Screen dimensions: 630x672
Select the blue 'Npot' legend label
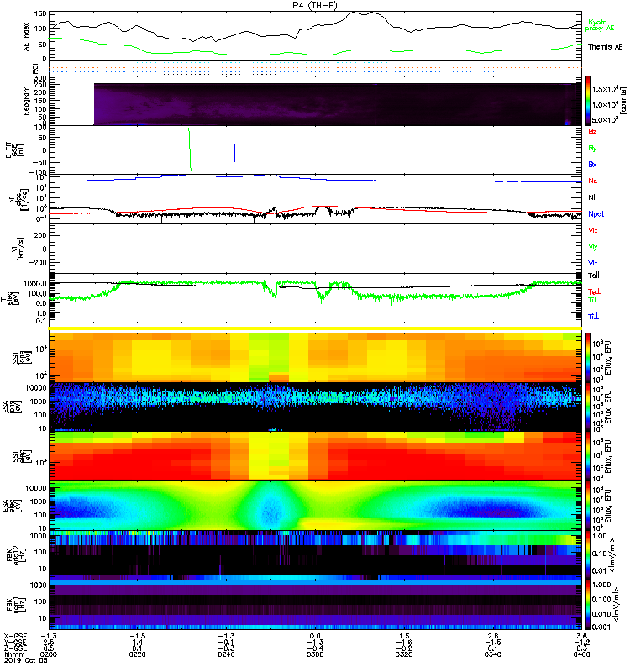[596, 214]
